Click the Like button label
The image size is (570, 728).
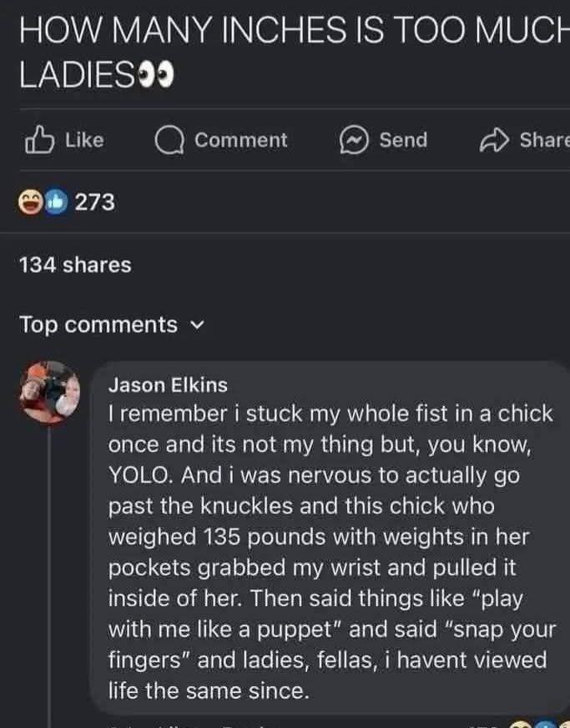coord(84,140)
